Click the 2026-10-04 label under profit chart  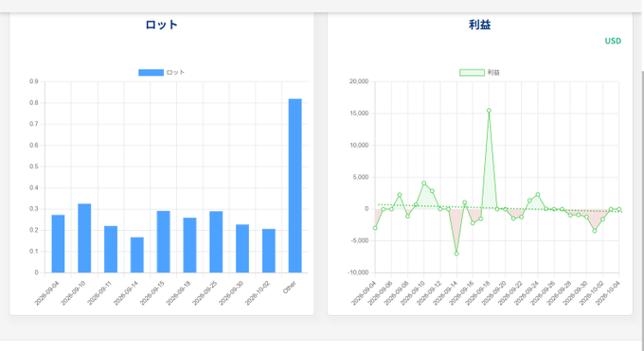tap(607, 293)
